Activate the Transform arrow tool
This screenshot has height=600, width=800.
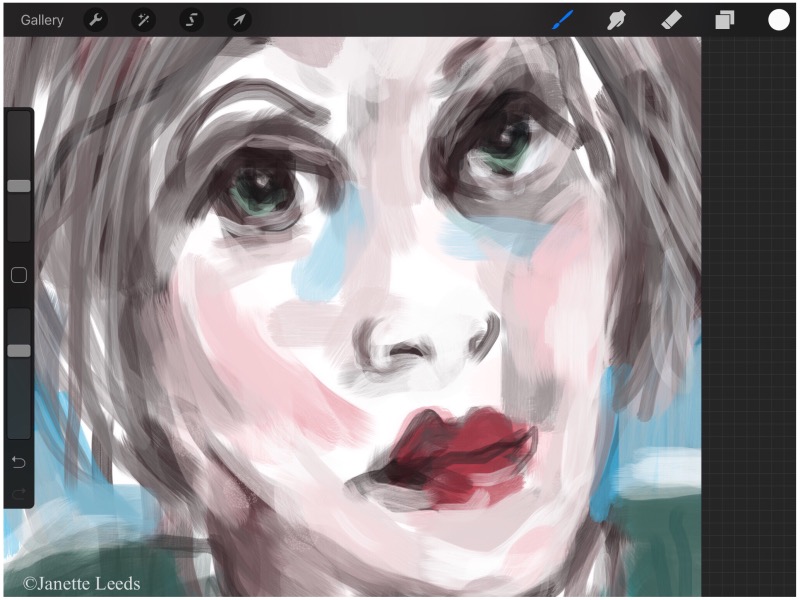coord(239,20)
